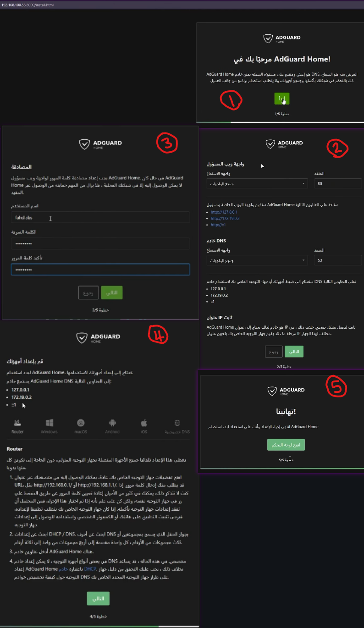Select the Windows tab

tap(49, 427)
